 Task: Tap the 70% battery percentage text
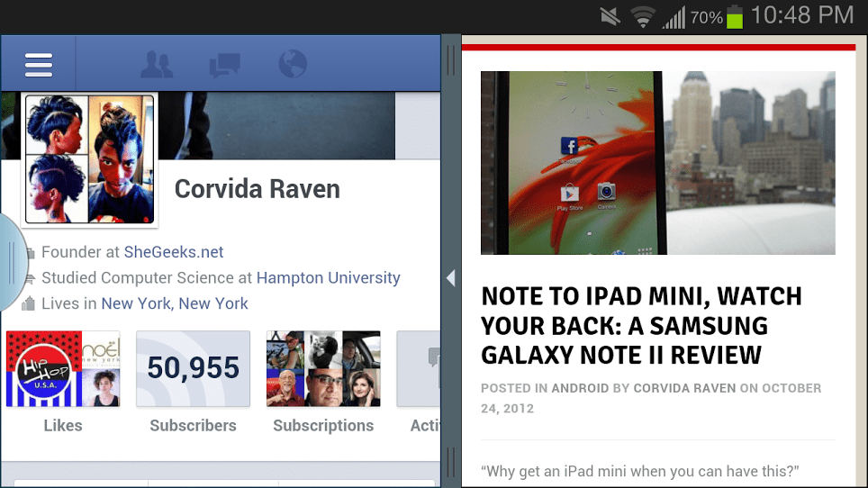tap(706, 18)
